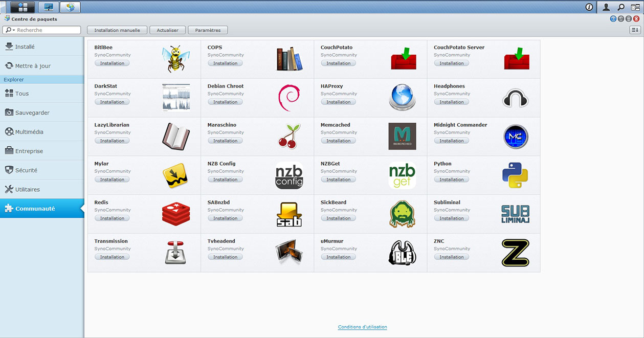Open the main menu grid icon

pyautogui.click(x=22, y=7)
